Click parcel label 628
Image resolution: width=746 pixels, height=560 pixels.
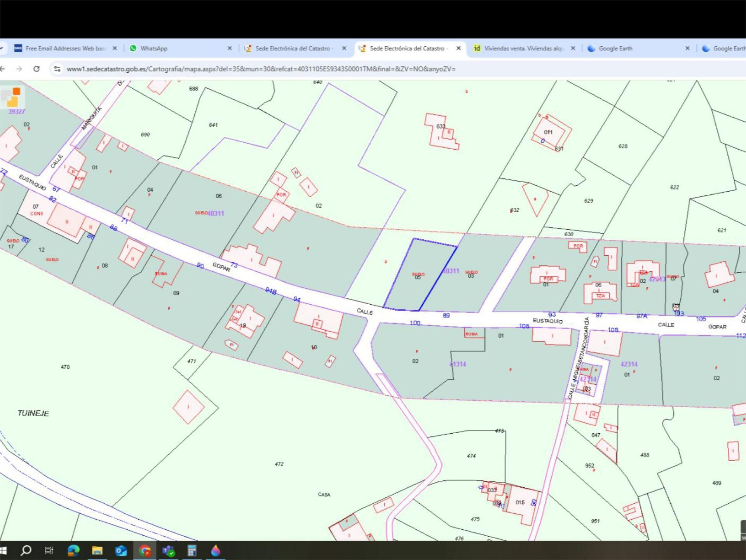coord(623,146)
